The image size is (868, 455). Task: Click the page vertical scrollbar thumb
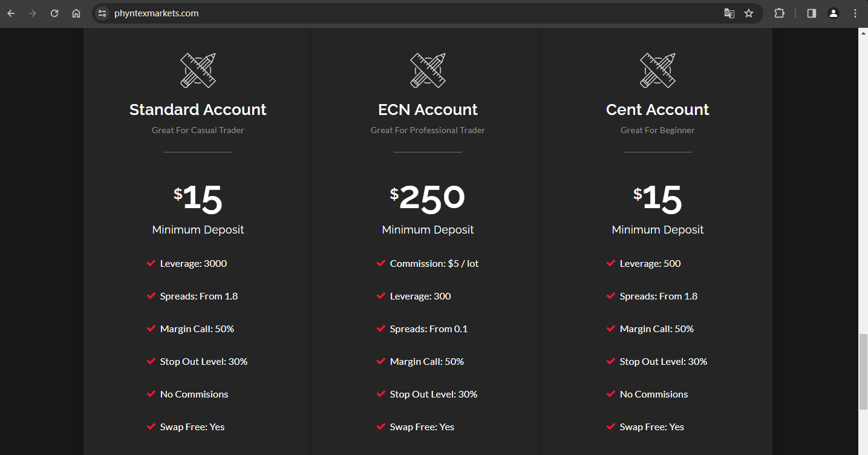[863, 372]
